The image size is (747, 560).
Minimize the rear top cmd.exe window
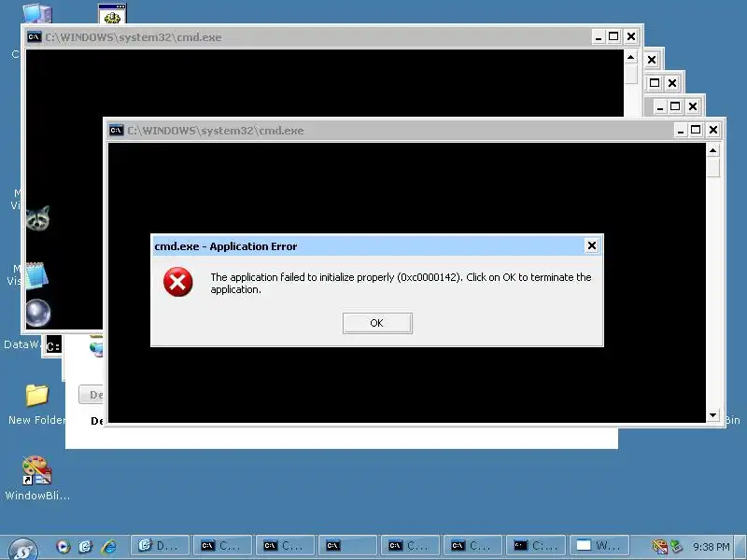[x=599, y=36]
